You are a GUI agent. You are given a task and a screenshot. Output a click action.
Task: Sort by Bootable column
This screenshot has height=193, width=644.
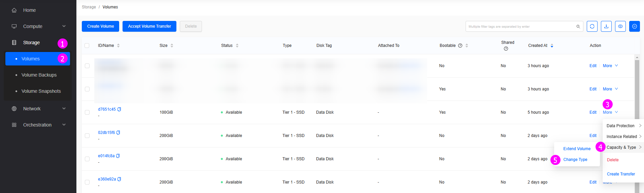coord(467,46)
